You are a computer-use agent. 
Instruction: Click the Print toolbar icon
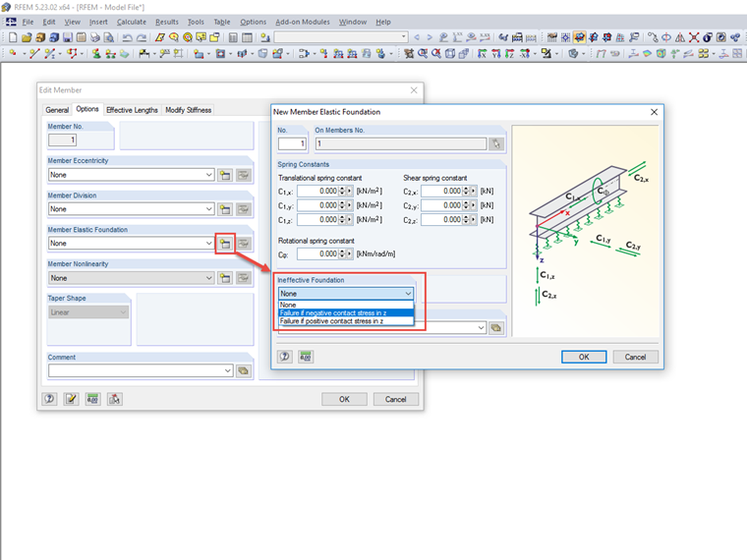[95, 37]
